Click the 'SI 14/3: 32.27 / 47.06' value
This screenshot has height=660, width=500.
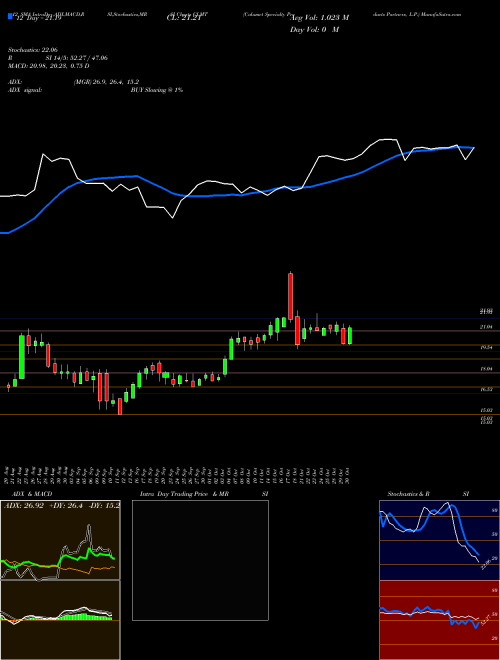[x=77, y=58]
